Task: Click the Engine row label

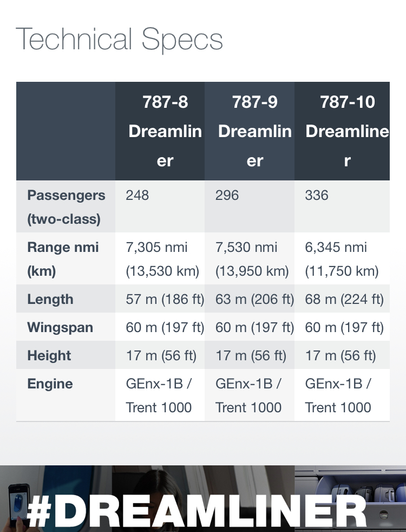Action: [x=50, y=384]
